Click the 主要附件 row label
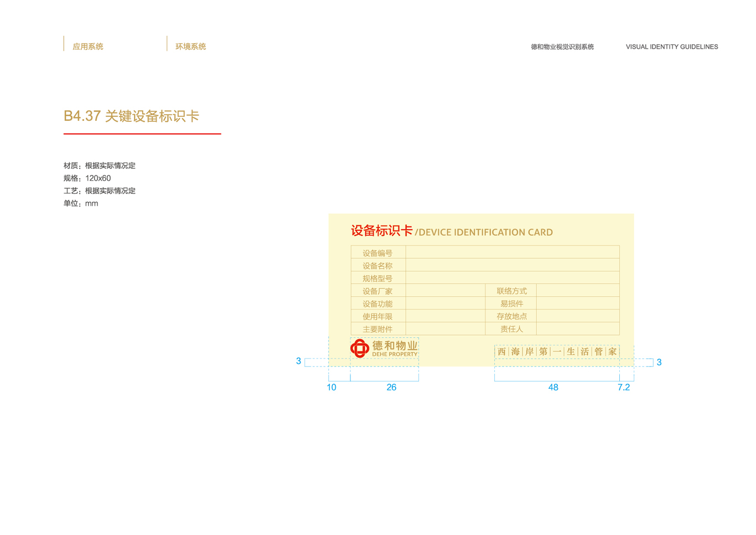Image resolution: width=756 pixels, height=535 pixels. click(377, 329)
